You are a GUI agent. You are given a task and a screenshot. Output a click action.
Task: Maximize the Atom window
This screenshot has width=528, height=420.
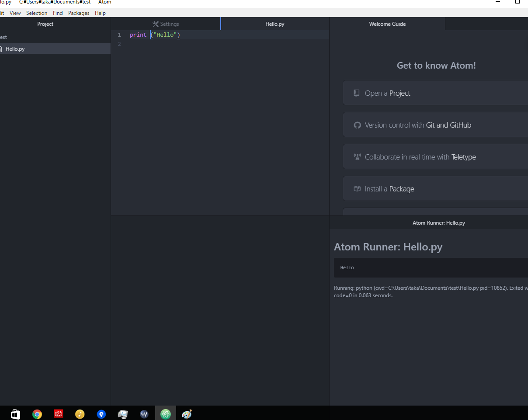518,2
